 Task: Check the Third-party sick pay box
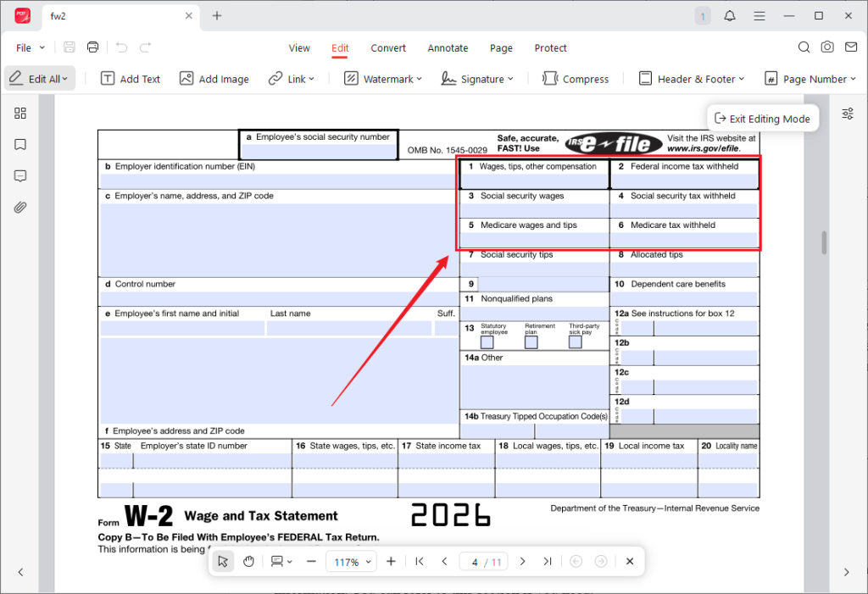coord(576,342)
